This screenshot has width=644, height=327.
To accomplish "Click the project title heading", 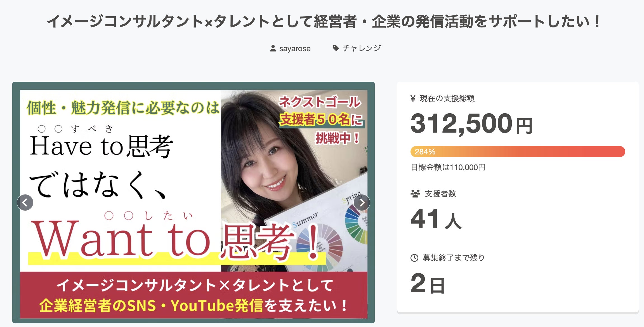I will click(323, 22).
